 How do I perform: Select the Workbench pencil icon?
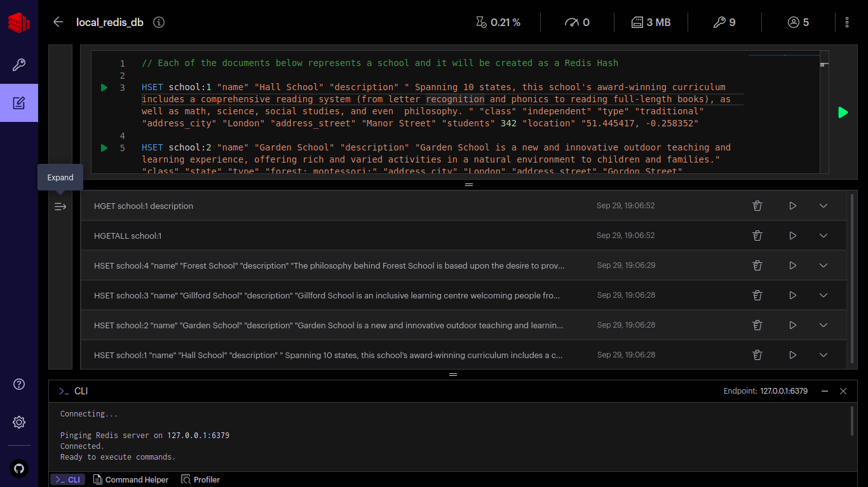18,102
